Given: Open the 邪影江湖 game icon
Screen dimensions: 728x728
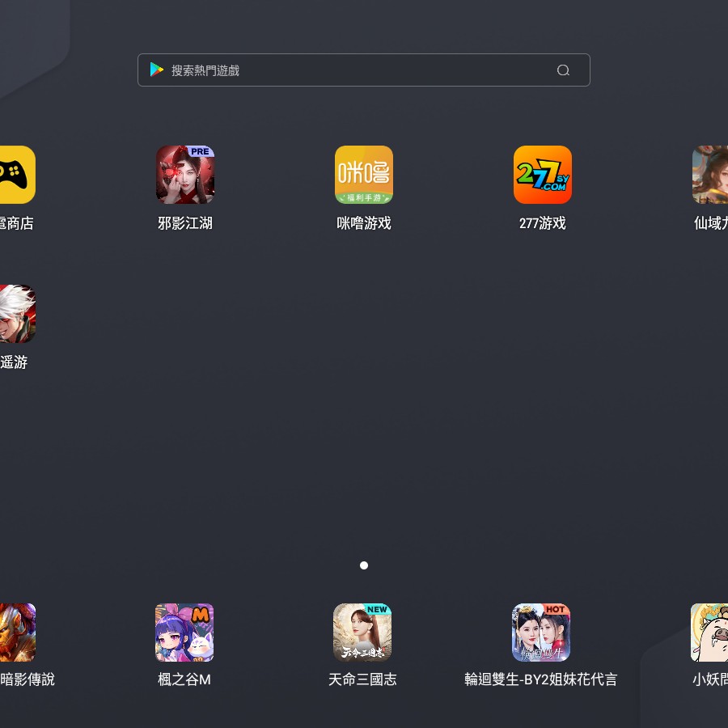Looking at the screenshot, I should click(185, 175).
